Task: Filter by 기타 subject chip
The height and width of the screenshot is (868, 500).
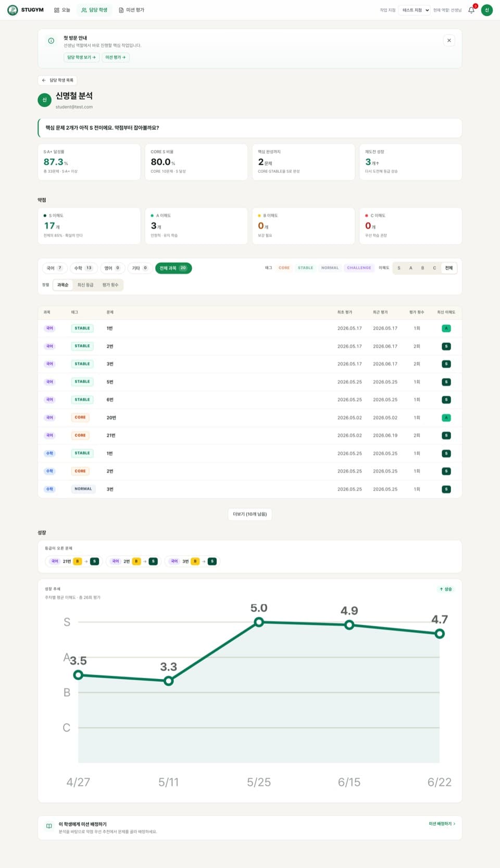Action: pyautogui.click(x=140, y=268)
